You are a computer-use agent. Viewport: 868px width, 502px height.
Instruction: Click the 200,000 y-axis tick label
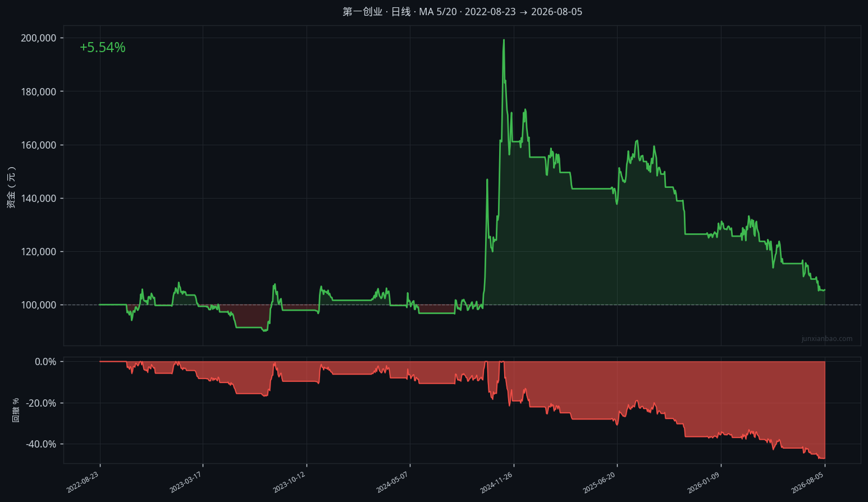pos(39,38)
